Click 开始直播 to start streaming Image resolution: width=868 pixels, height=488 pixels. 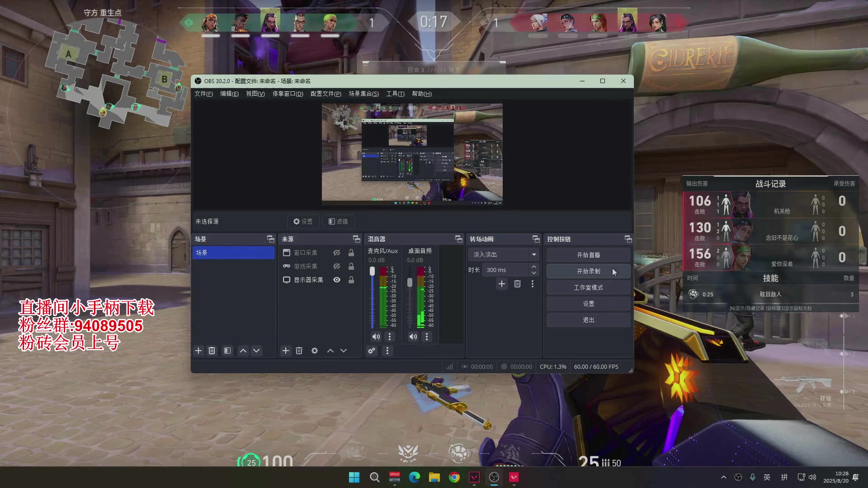tap(588, 255)
